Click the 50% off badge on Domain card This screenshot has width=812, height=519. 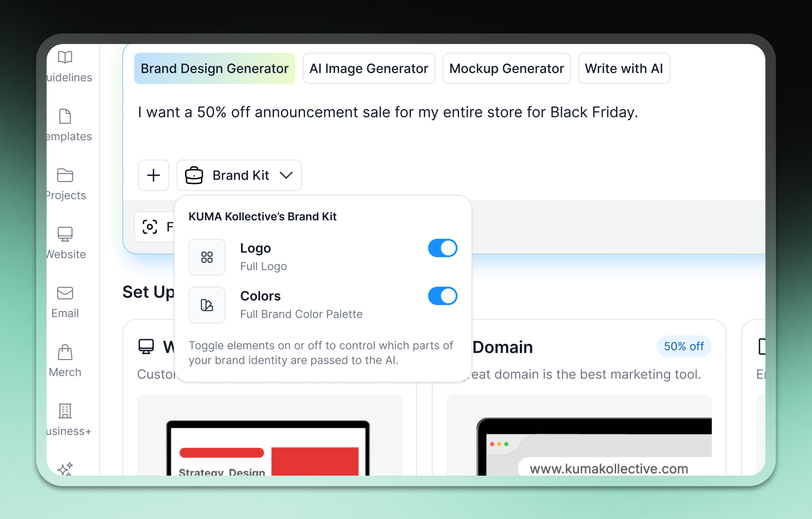(x=684, y=346)
